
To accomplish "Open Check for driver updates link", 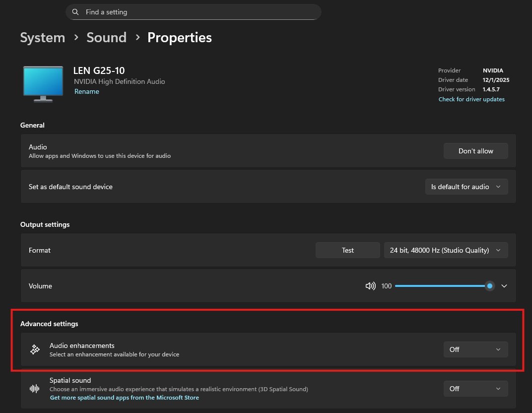I will (471, 99).
